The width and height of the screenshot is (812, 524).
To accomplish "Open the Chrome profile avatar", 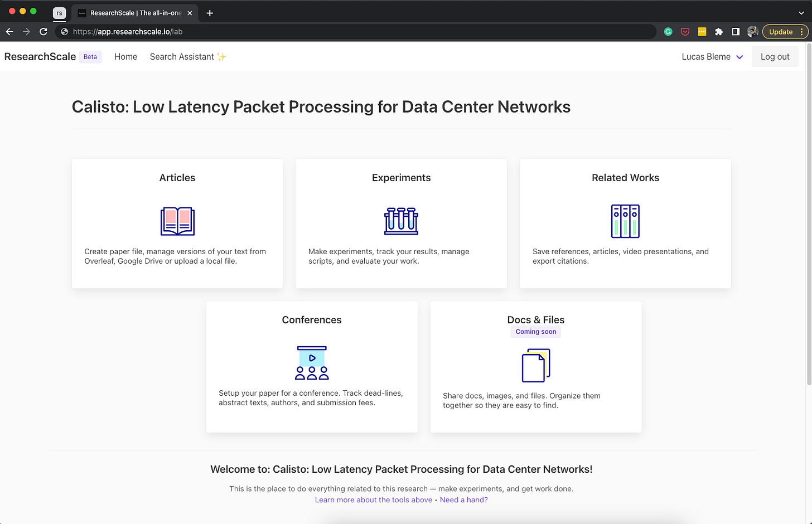I will click(752, 32).
